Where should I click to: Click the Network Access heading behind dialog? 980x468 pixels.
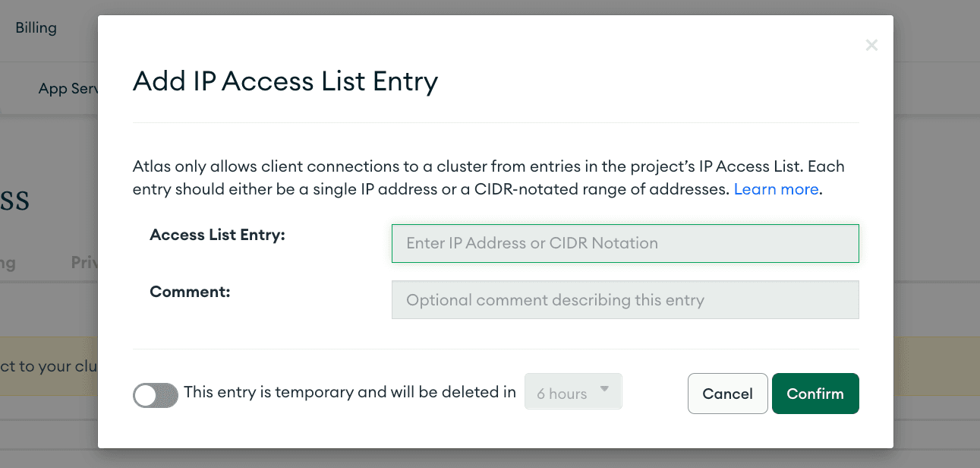[15, 201]
